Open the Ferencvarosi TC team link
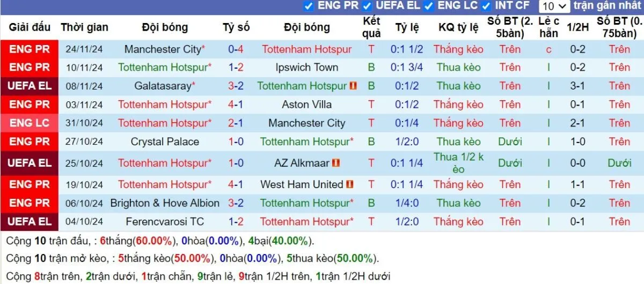 pos(165,221)
